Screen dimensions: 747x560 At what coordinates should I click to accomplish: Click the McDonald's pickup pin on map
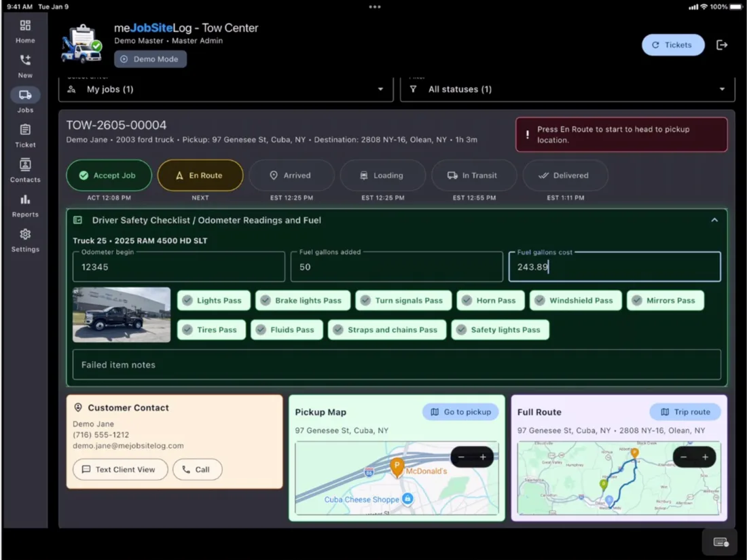click(x=397, y=467)
